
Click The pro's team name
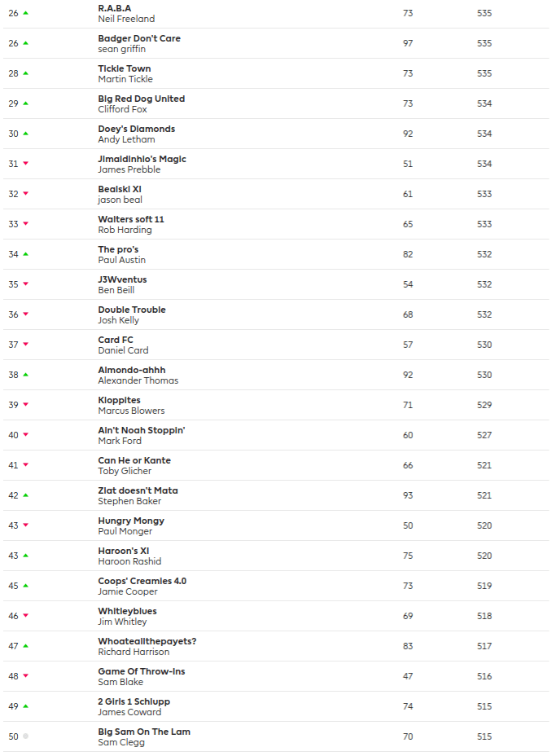118,249
